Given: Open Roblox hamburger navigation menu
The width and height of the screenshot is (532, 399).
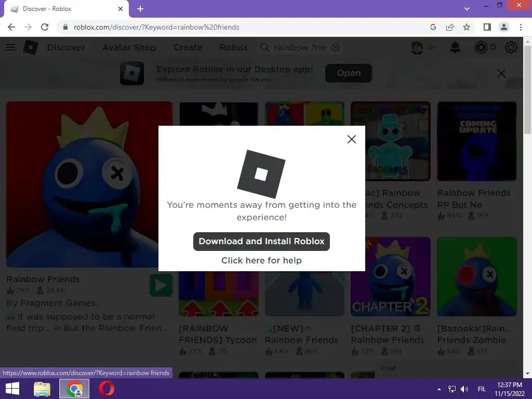Looking at the screenshot, I should 10,47.
